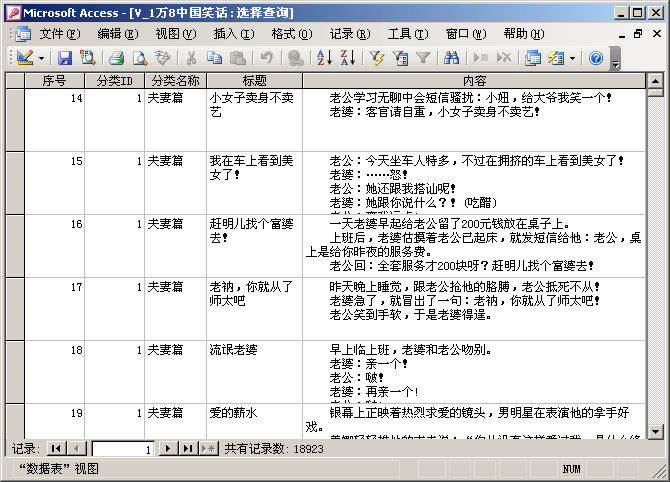Click the vertical scrollbar thumb
The height and width of the screenshot is (482, 670).
pyautogui.click(x=655, y=92)
